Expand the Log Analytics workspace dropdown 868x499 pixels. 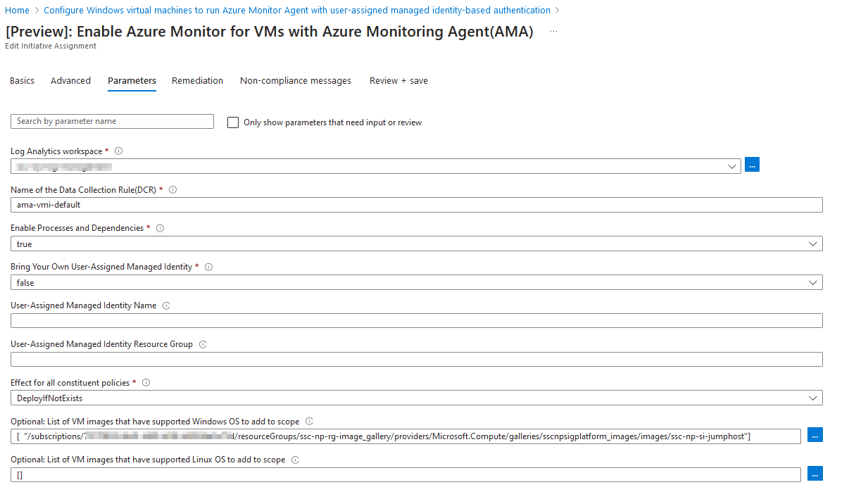tap(732, 165)
